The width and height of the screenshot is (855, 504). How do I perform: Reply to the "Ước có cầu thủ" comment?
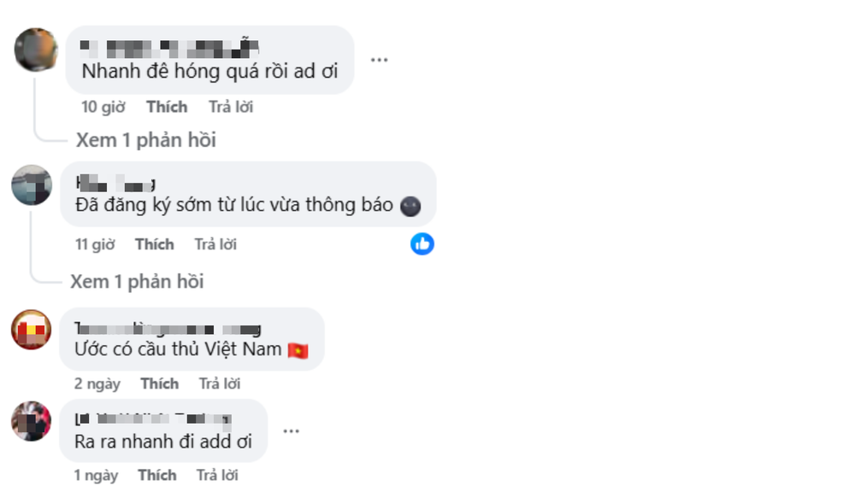[219, 384]
